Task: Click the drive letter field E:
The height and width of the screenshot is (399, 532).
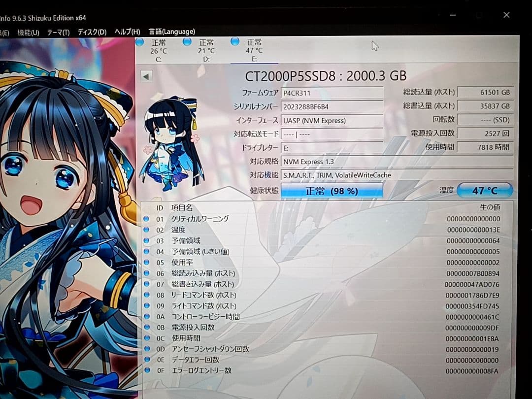Action: 332,148
